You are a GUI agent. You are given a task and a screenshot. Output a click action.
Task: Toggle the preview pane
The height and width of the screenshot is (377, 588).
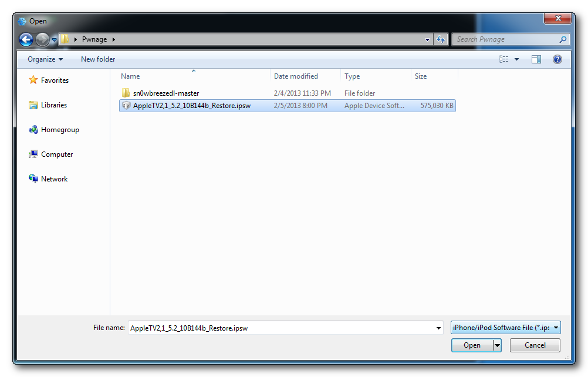coord(536,59)
